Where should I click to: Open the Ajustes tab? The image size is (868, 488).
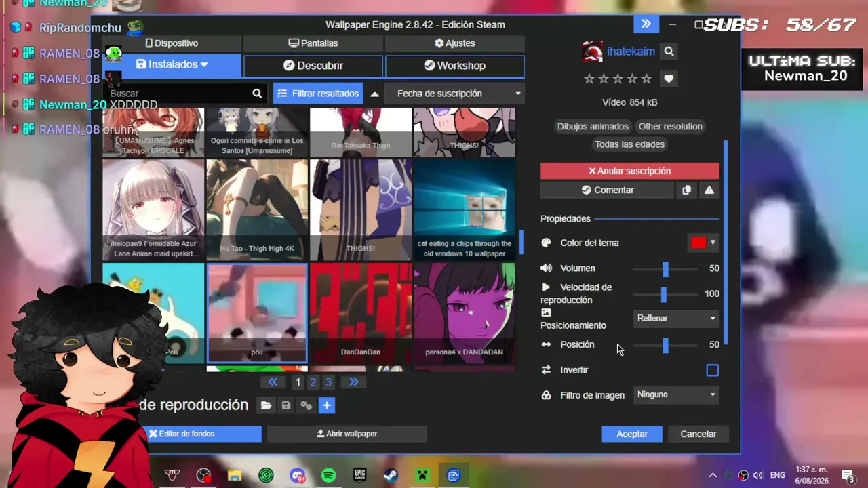pyautogui.click(x=455, y=43)
